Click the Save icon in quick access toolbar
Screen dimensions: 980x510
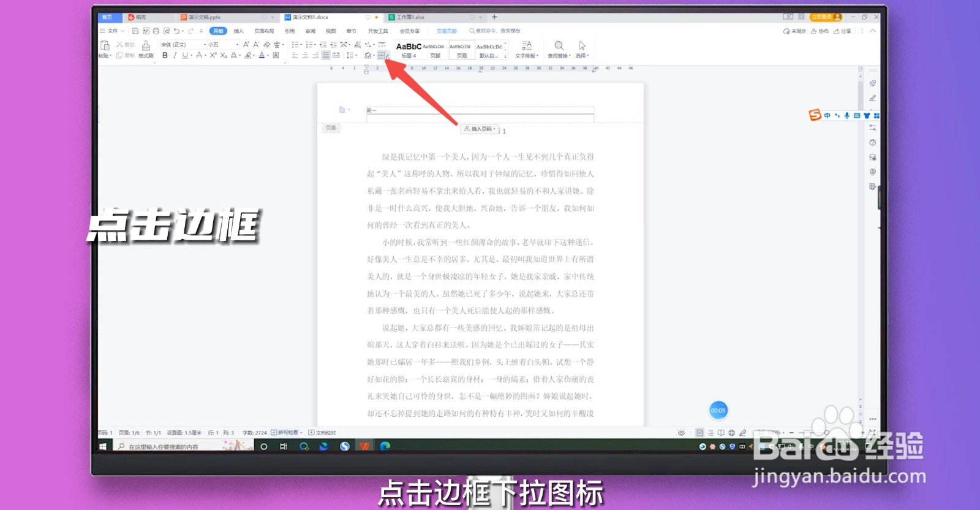135,31
